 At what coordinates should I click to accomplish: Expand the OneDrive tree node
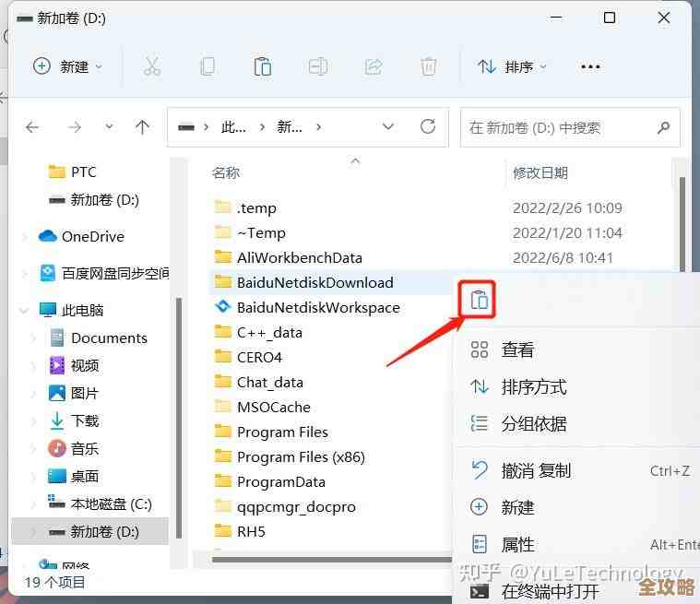point(25,236)
